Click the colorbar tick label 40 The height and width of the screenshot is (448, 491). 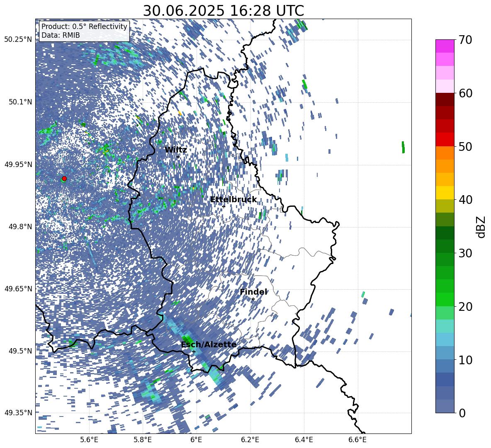(x=466, y=200)
